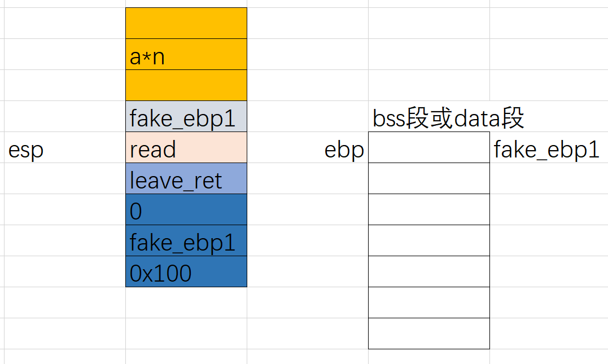Click the bss段或data段 header text
The width and height of the screenshot is (608, 364).
click(448, 118)
